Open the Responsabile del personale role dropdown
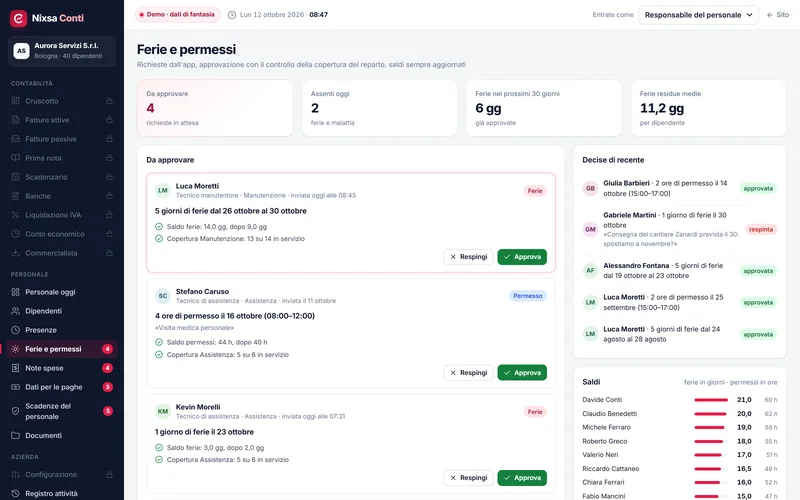800x500 pixels. 698,15
